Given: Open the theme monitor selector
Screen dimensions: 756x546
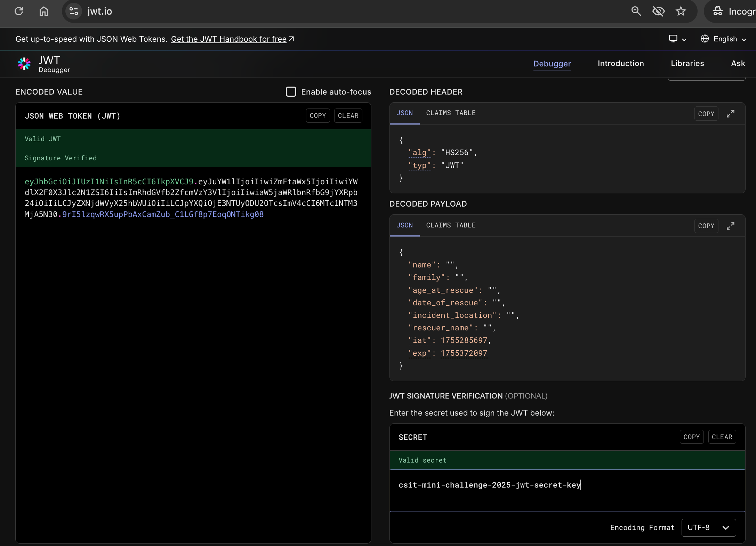Looking at the screenshot, I should (x=677, y=39).
